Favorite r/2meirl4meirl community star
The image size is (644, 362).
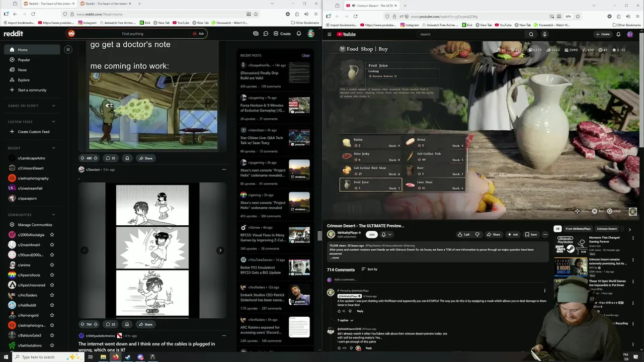(x=52, y=245)
